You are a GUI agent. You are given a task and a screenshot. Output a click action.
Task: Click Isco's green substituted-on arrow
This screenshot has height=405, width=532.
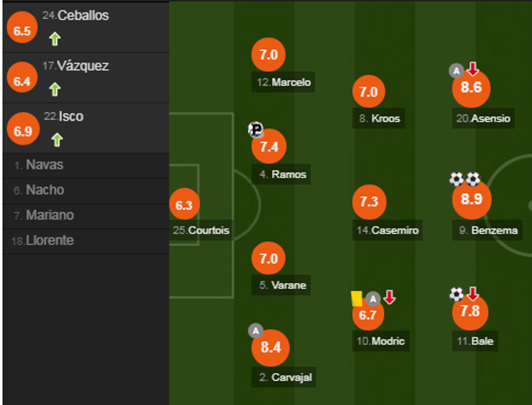(x=57, y=140)
